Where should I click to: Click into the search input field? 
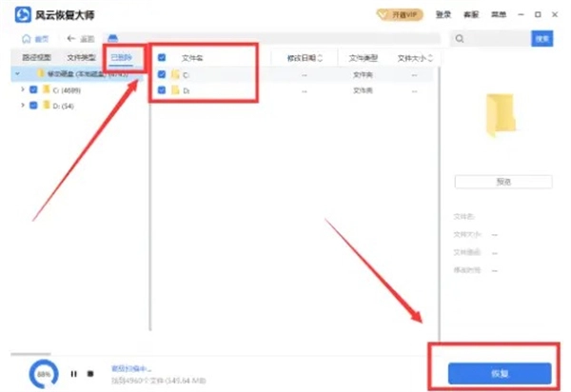click(495, 39)
